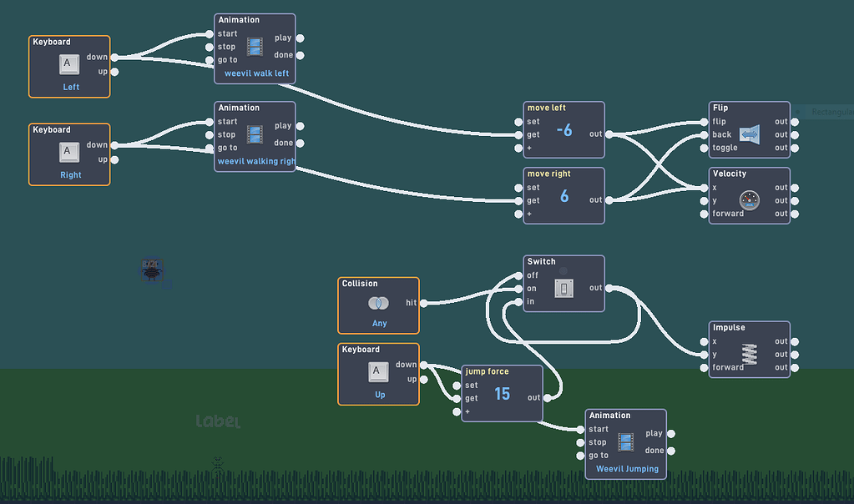This screenshot has height=504, width=854.
Task: Click the flip arrows icon in Flip node
Action: pyautogui.click(x=750, y=134)
